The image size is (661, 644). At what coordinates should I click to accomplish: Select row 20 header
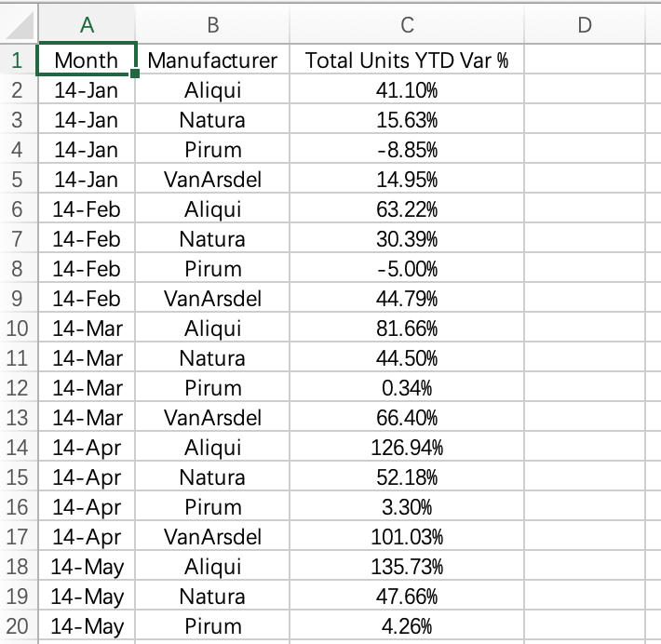coord(19,625)
